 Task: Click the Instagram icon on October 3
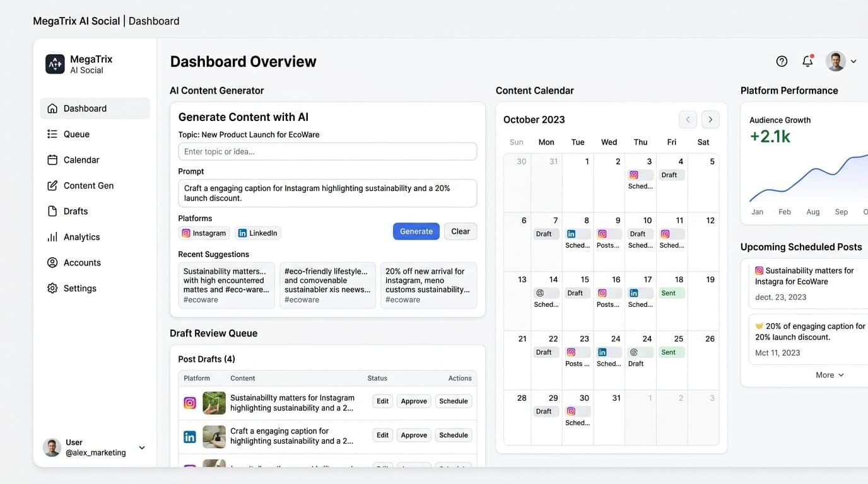tap(634, 175)
